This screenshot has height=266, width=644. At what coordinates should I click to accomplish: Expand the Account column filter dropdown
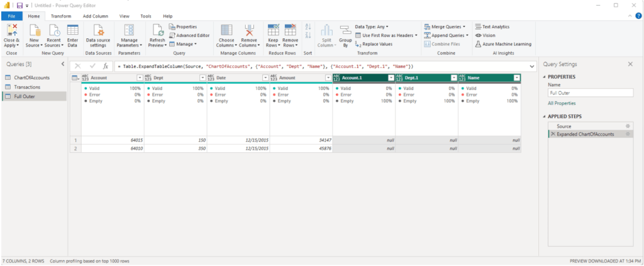point(140,77)
